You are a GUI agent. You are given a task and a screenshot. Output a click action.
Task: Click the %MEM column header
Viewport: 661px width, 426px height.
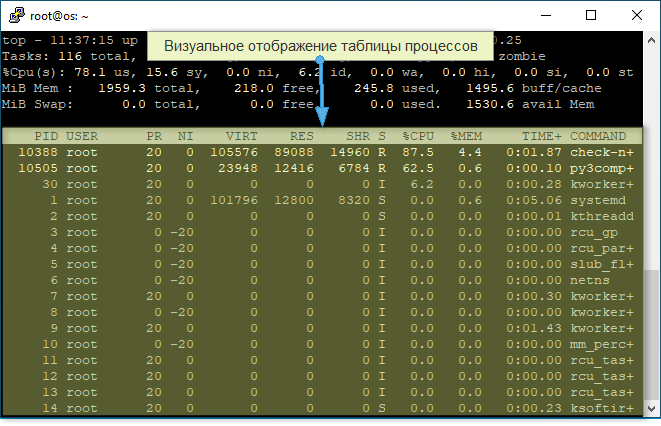466,136
